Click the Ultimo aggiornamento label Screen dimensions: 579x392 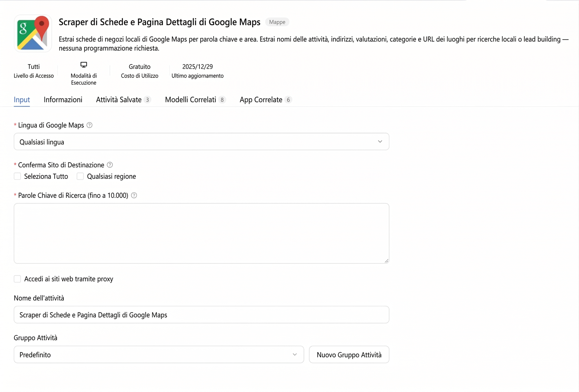(x=197, y=76)
